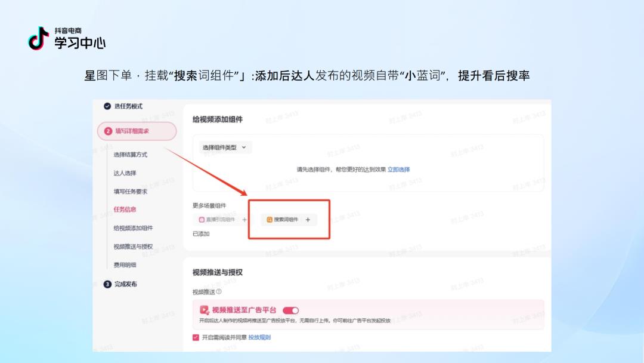Uncheck 开启需阅读并同意 checkbox
Screen dimensions: 644x363
click(196, 337)
